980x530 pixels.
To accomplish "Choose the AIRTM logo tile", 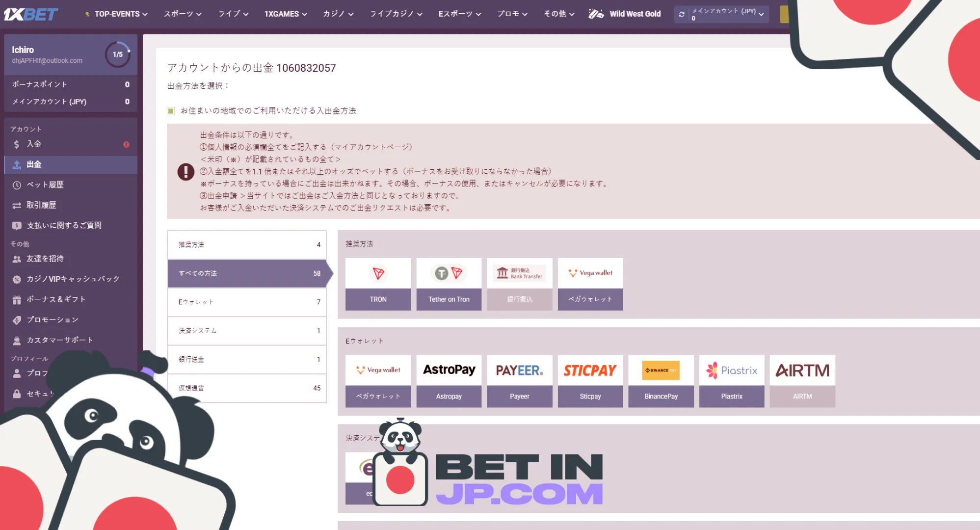I will pyautogui.click(x=802, y=370).
